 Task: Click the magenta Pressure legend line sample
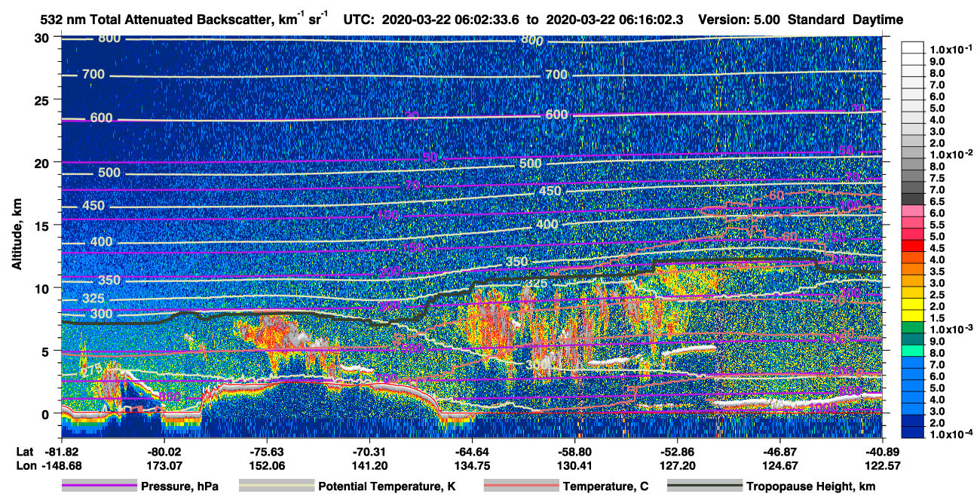99,486
